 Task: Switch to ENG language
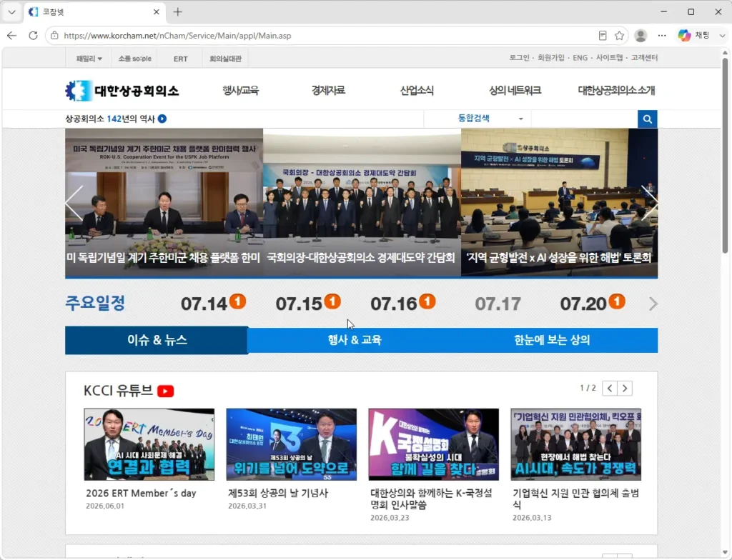click(580, 57)
